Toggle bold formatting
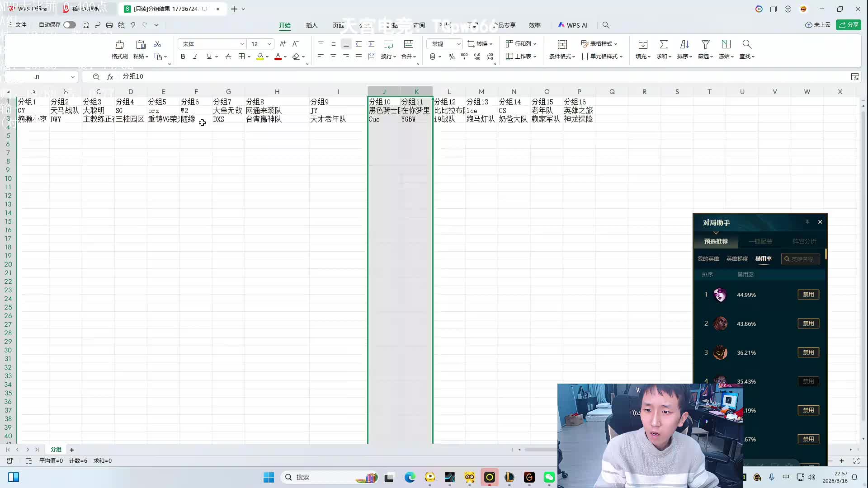This screenshot has width=868, height=488. (x=183, y=56)
